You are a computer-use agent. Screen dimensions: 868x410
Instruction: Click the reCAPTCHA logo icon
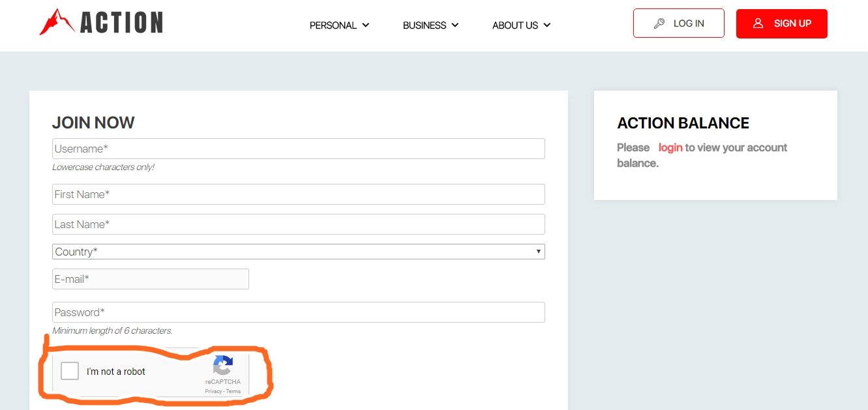[x=223, y=365]
